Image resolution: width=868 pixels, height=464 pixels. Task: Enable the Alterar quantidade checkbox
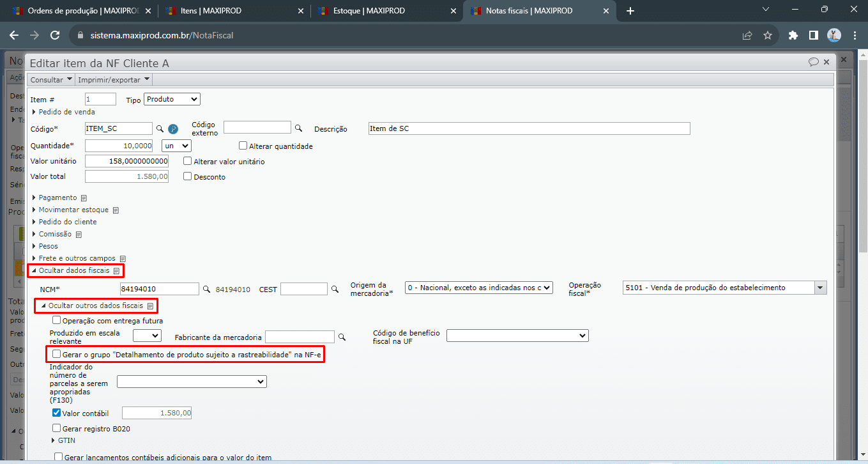coord(243,146)
